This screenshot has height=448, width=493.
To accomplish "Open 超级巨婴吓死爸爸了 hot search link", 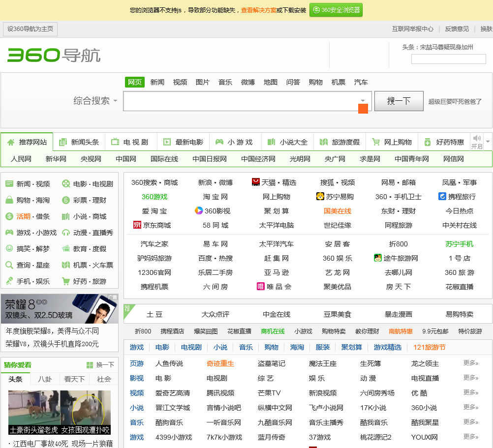I will click(x=455, y=101).
